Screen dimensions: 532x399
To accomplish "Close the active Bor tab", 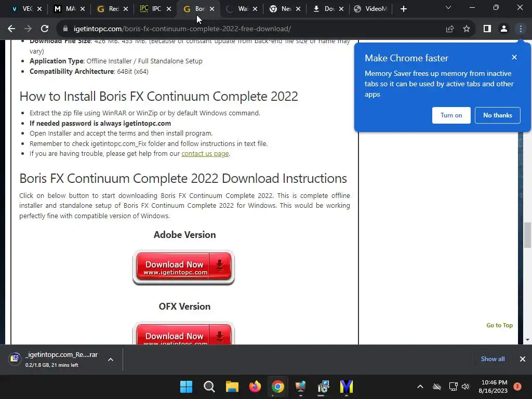I will tap(212, 9).
